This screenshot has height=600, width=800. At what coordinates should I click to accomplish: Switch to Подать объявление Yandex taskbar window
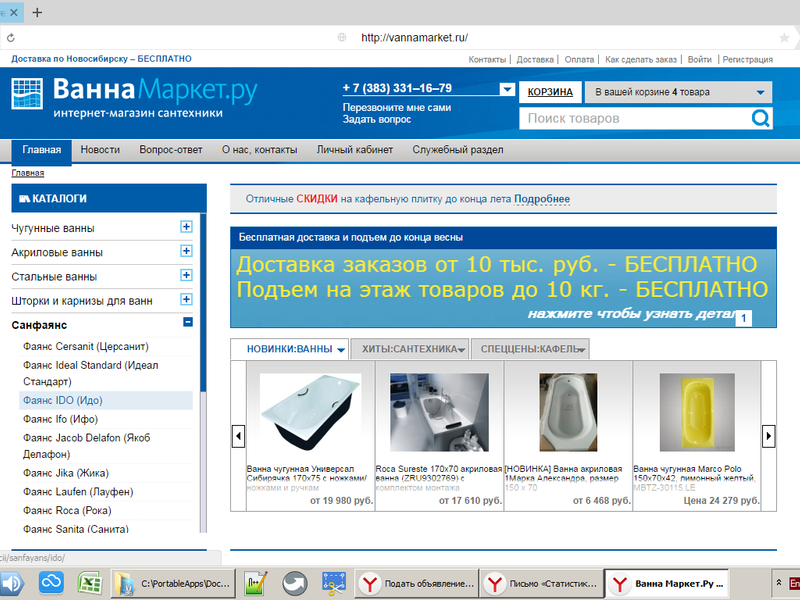tap(416, 583)
